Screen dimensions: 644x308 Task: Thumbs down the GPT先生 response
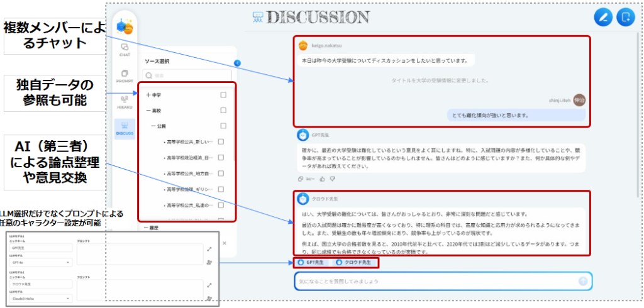pyautogui.click(x=332, y=179)
